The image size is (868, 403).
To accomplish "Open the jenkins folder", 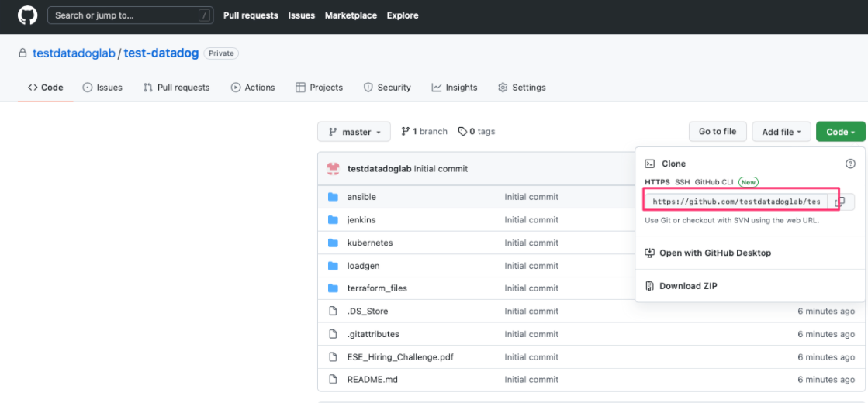I will (361, 220).
